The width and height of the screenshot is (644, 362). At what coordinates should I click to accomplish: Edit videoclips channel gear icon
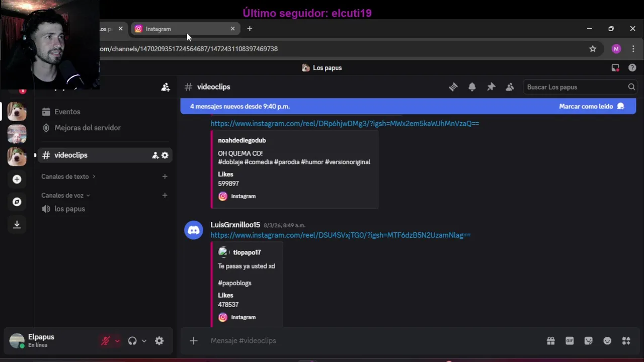tap(165, 155)
